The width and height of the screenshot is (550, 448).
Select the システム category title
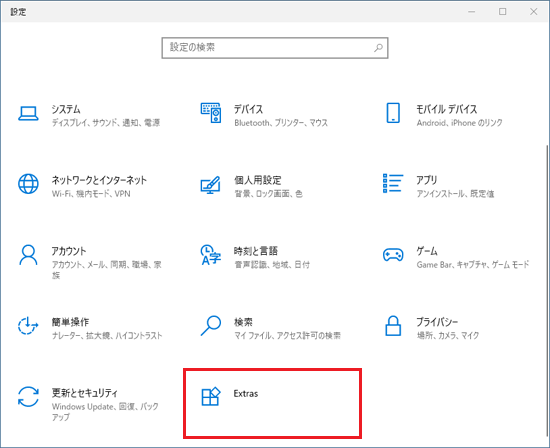[x=66, y=109]
